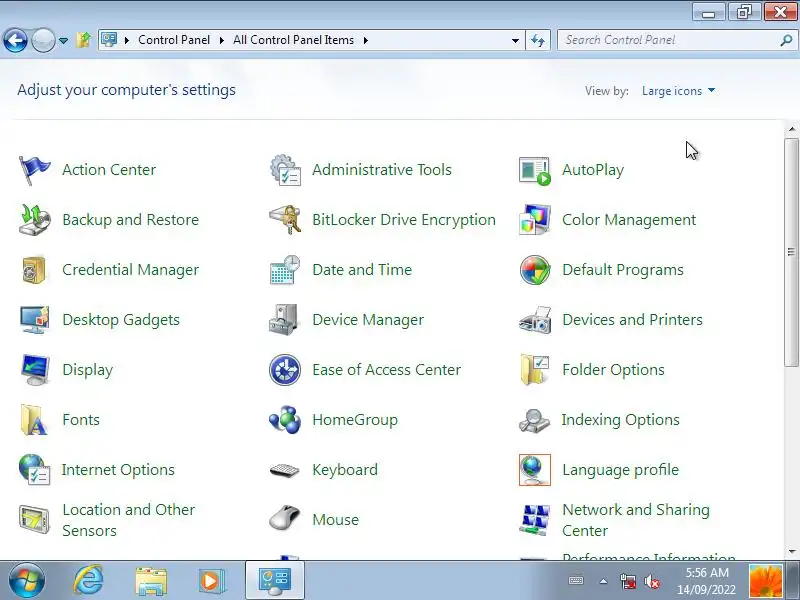Screen dimensions: 800x600
Task: Open the Display monitor icon
Action: [x=34, y=370]
